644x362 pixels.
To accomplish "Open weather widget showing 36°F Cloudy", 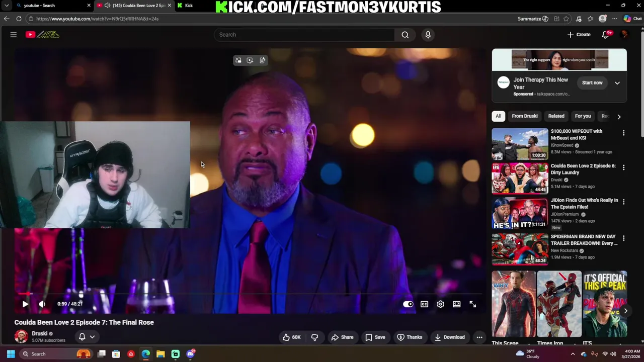I will 528,354.
